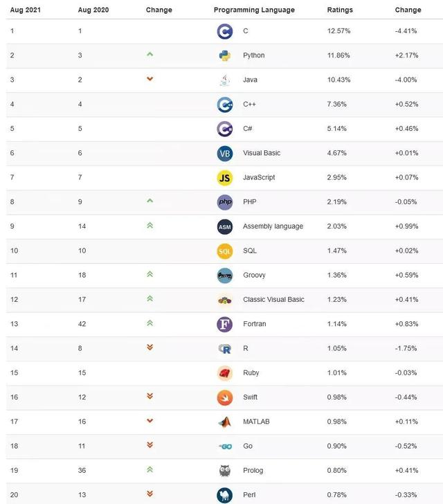Click the double-down arrow in R row
Viewport: 443px width, 504px height.
point(150,347)
